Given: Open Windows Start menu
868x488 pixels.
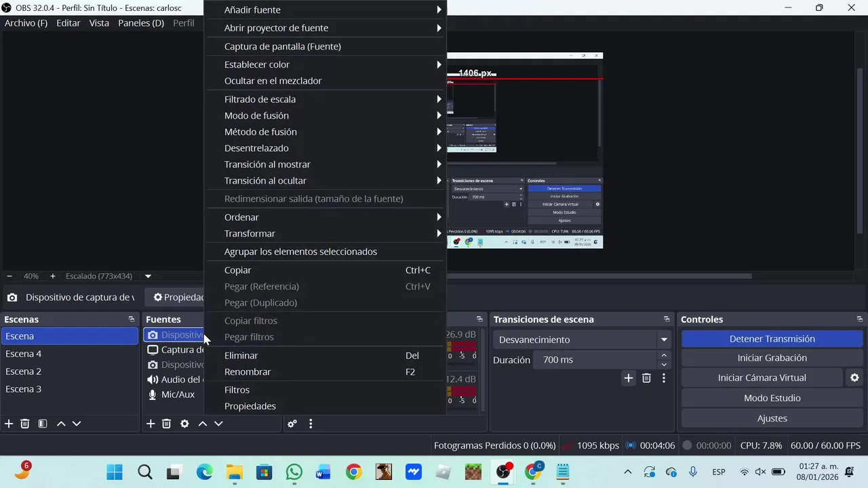Looking at the screenshot, I should (x=115, y=472).
